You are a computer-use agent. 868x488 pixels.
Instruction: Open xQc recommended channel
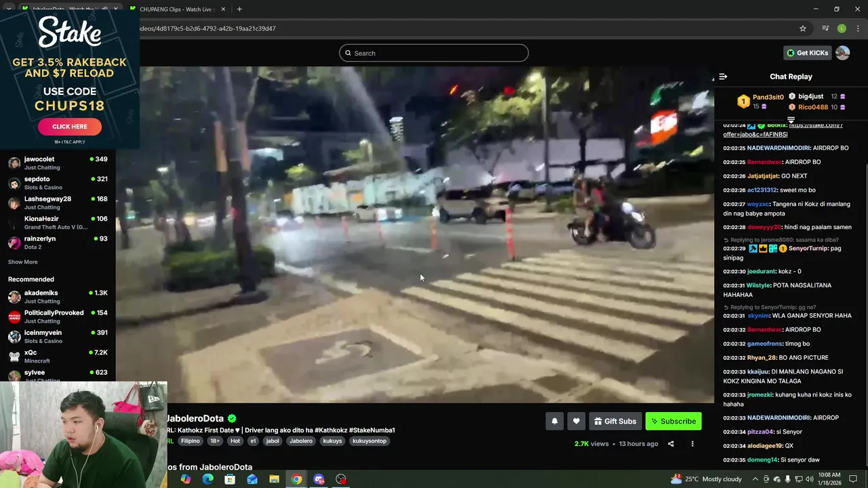tap(58, 357)
